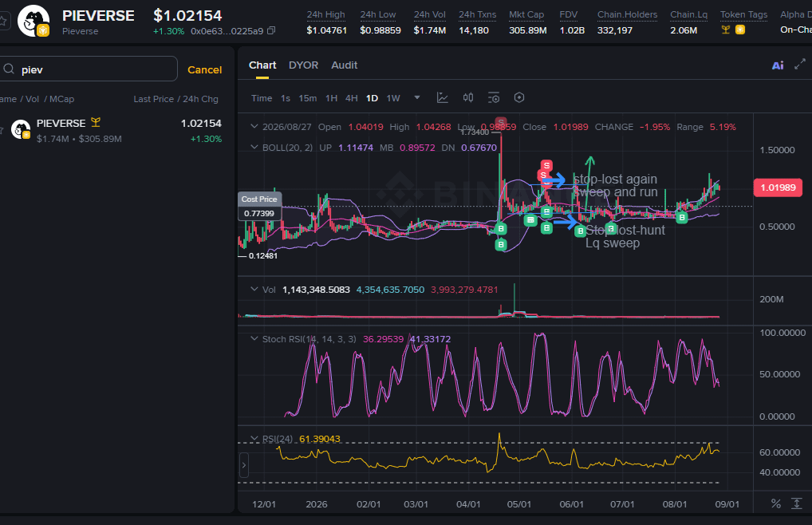812x525 pixels.
Task: Click the $1.02154 header price
Action: coord(187,15)
